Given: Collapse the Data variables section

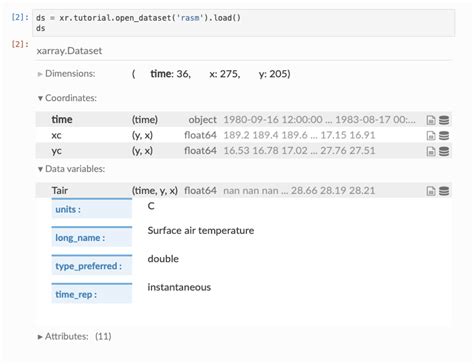Looking at the screenshot, I should [x=71, y=169].
